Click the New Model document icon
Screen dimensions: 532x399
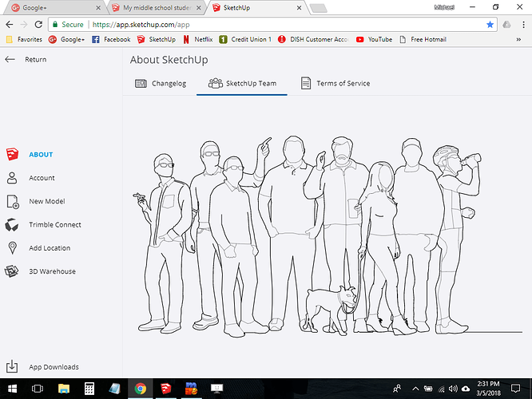pyautogui.click(x=13, y=201)
